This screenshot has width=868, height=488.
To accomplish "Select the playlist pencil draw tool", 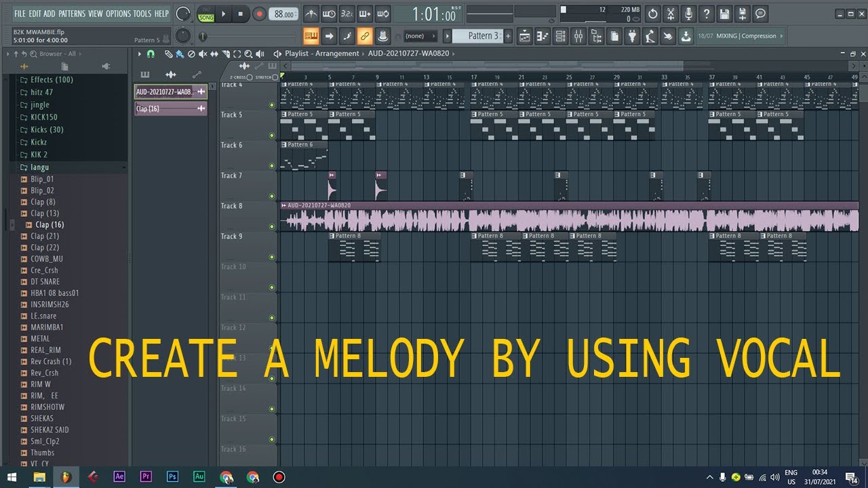I will 170,54.
